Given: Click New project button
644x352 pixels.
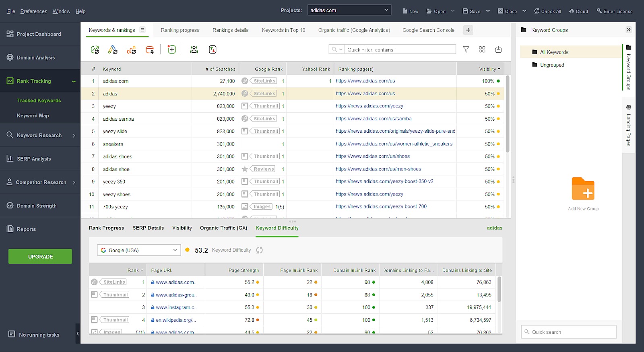Looking at the screenshot, I should pos(411,11).
